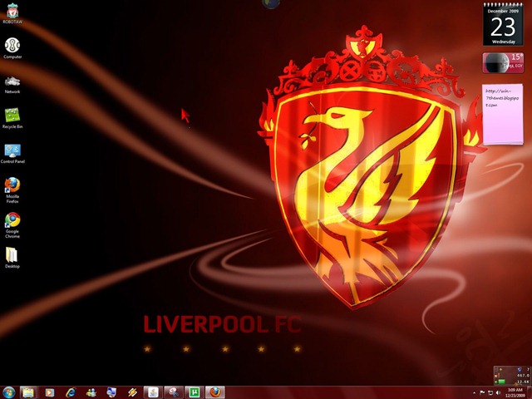Open the Action Center flag tray icon
Screen dimensions: 532x399
click(x=482, y=393)
